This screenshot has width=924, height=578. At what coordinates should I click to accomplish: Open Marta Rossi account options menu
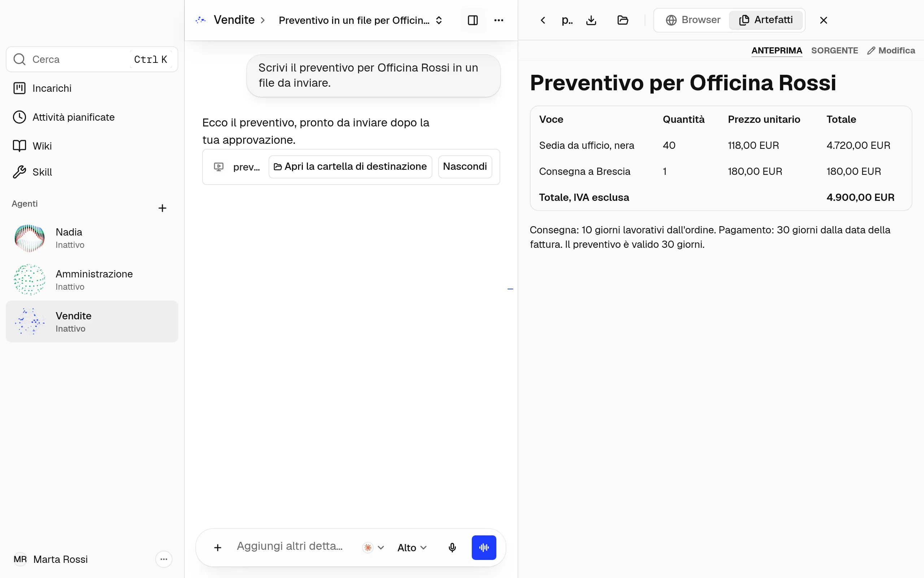(164, 559)
